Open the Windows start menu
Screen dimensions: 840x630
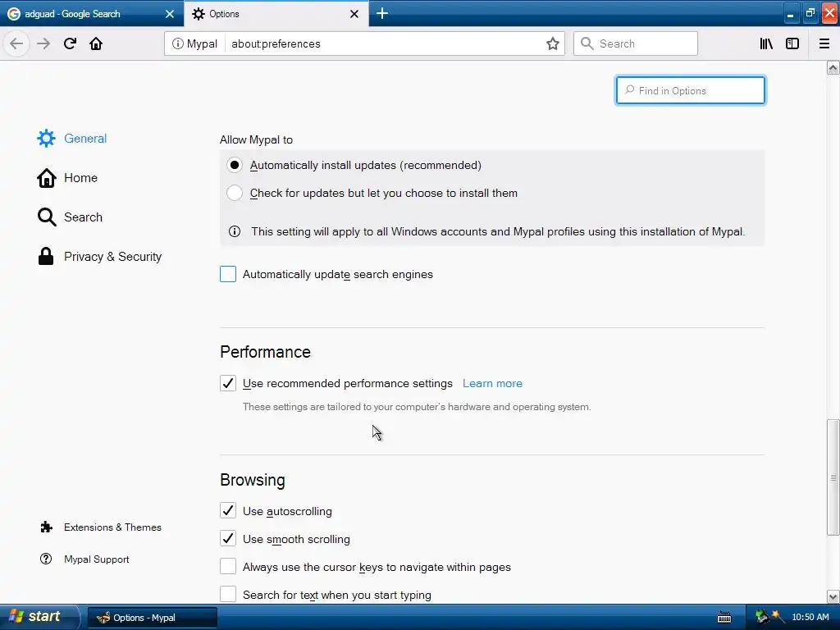(39, 617)
